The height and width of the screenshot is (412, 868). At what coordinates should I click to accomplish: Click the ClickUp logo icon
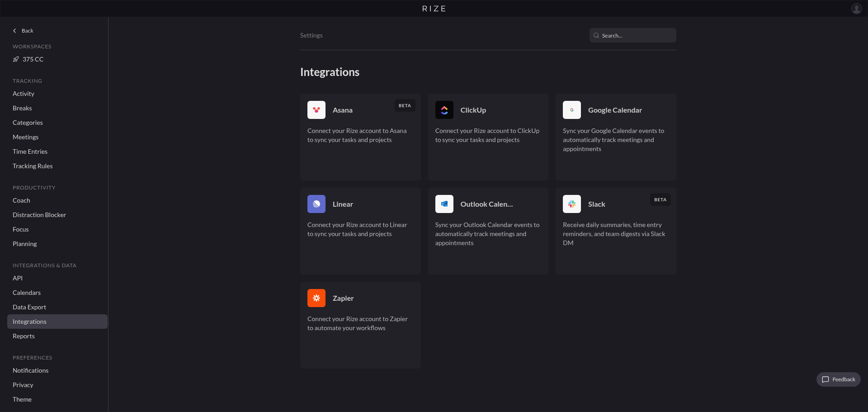444,110
